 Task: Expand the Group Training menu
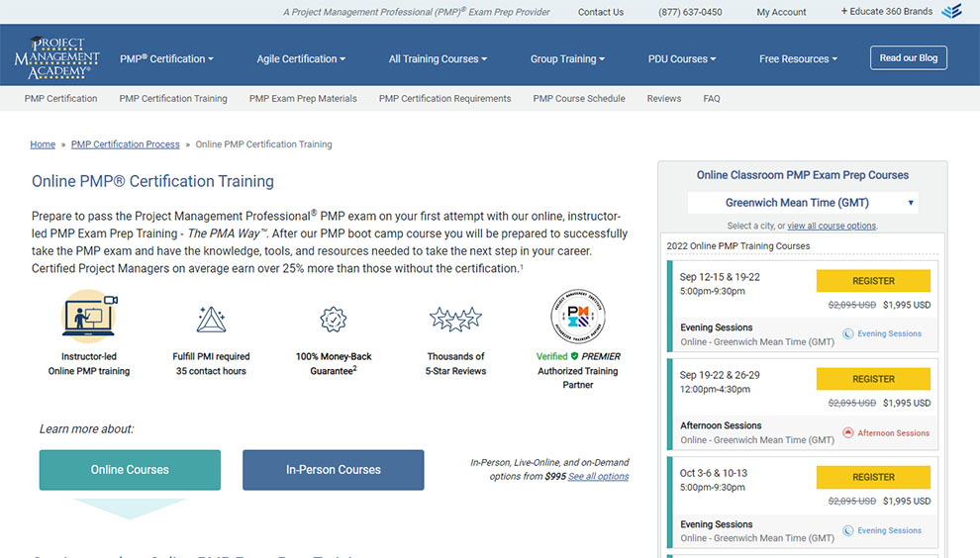pos(567,58)
